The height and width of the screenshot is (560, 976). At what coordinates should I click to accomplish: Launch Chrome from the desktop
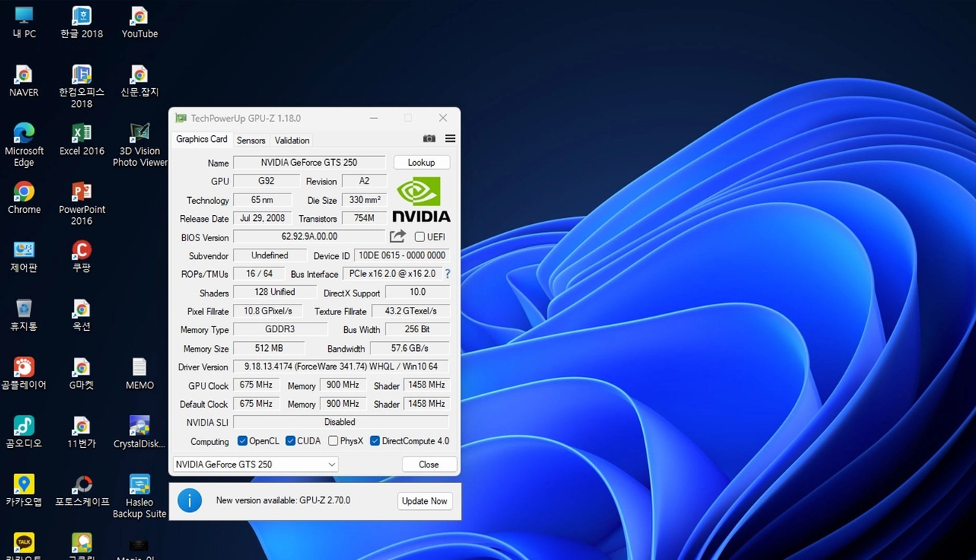[x=24, y=198]
